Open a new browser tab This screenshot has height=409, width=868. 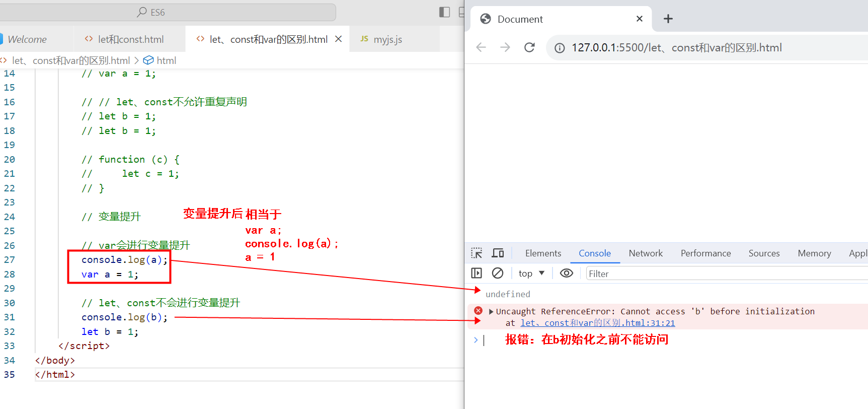(x=668, y=19)
